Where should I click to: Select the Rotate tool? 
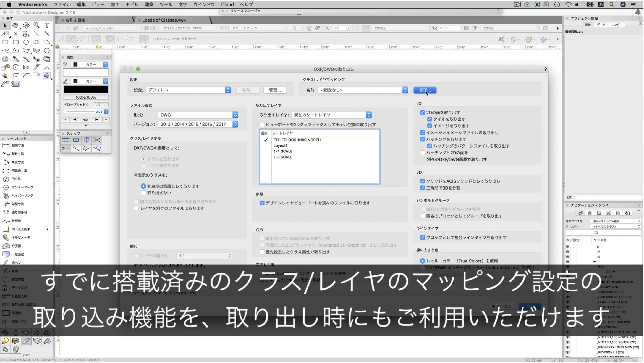15,67
